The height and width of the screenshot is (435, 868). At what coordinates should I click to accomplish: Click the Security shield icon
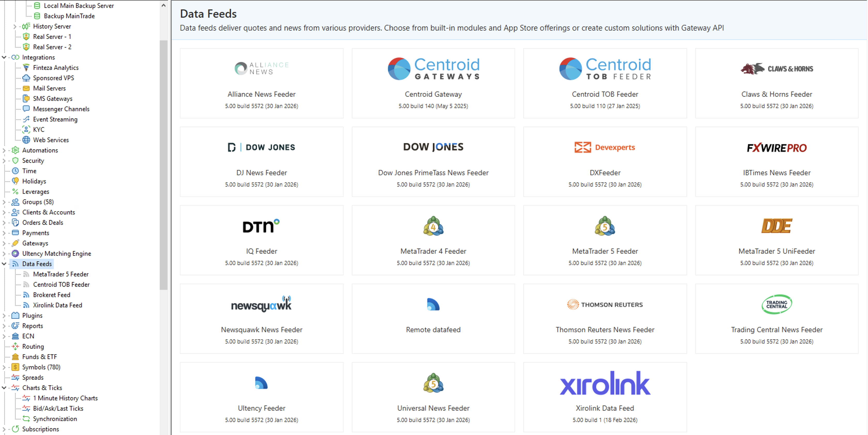coord(15,160)
